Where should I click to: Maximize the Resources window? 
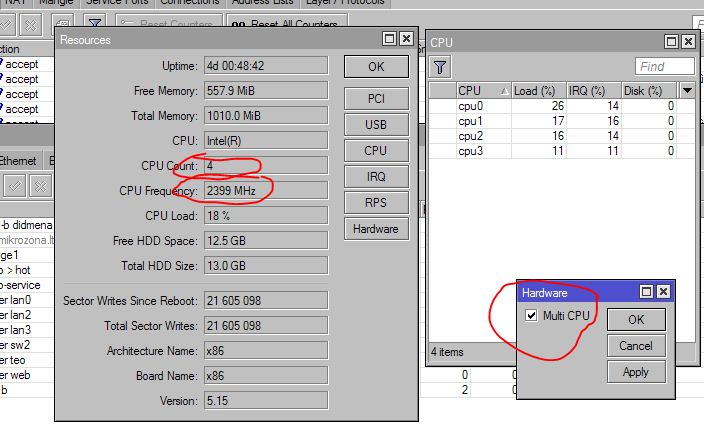click(390, 39)
